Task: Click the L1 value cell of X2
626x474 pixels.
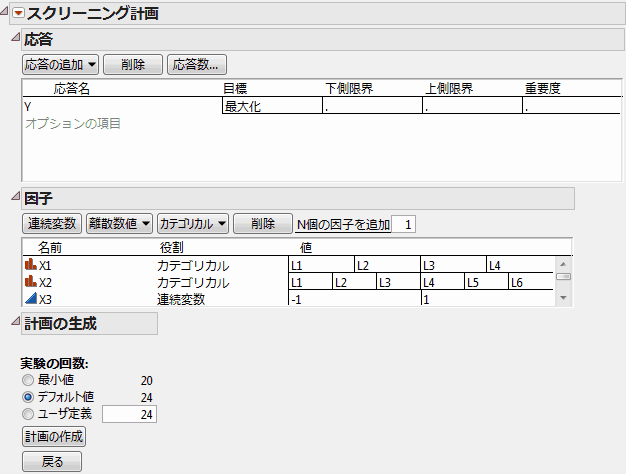Action: pyautogui.click(x=310, y=282)
